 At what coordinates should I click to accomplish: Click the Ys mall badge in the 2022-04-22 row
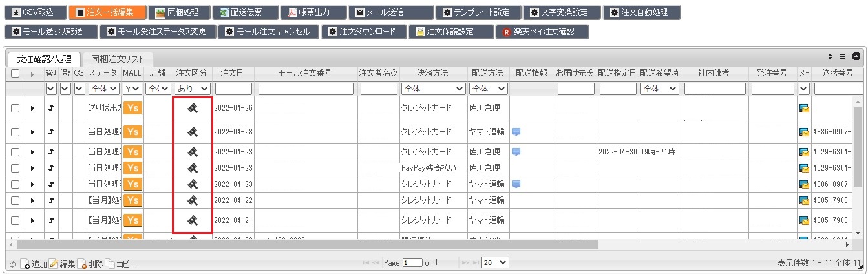(x=132, y=200)
